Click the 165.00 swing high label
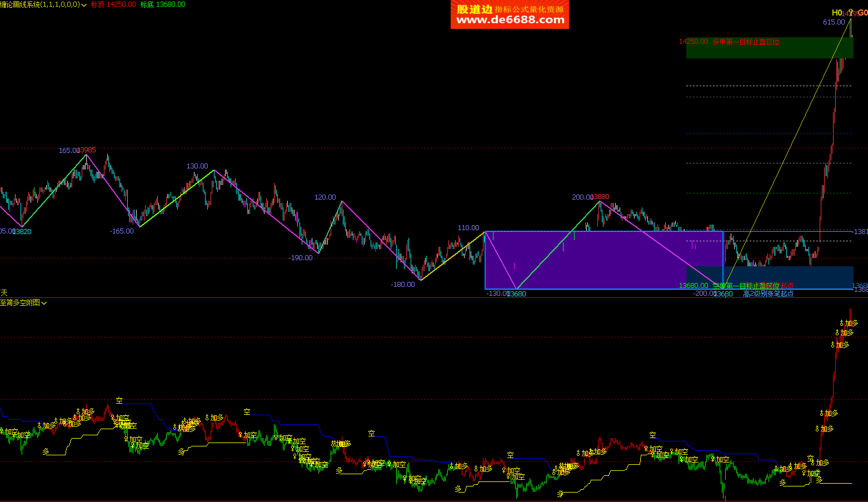 [x=69, y=151]
